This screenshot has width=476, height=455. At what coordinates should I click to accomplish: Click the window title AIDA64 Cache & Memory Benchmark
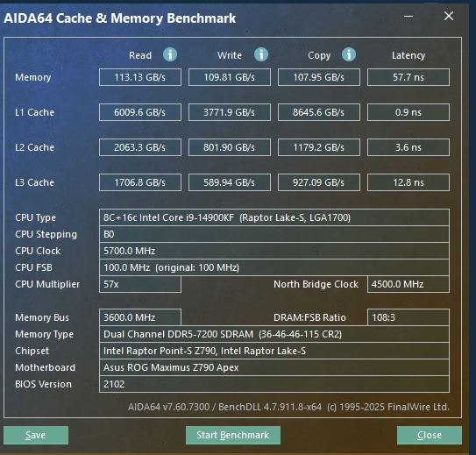click(120, 18)
